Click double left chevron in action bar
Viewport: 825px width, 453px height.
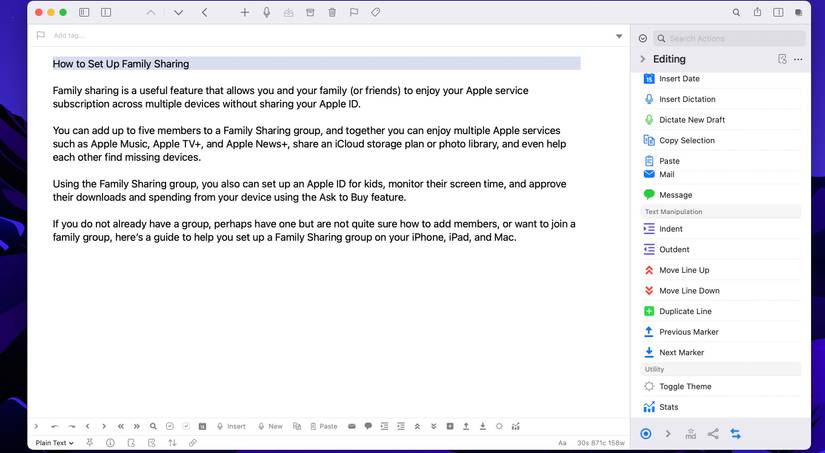tap(120, 426)
